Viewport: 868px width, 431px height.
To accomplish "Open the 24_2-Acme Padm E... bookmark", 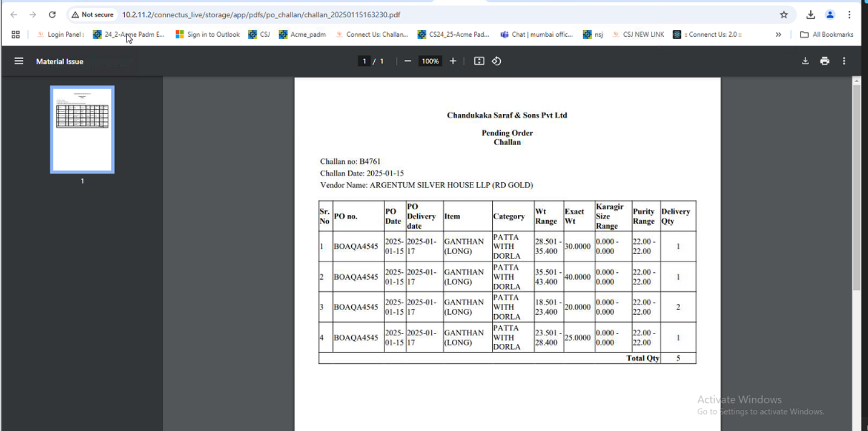I will click(129, 34).
